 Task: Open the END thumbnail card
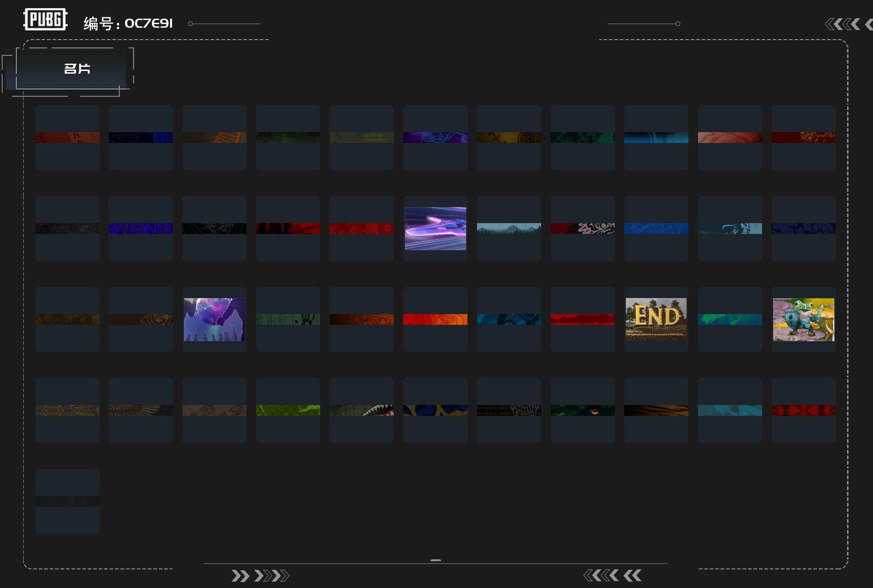pyautogui.click(x=656, y=319)
